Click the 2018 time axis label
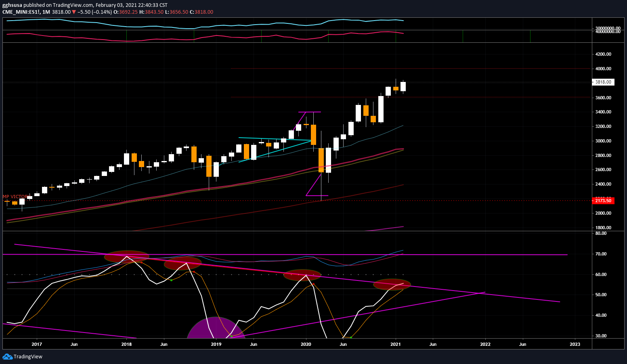This screenshot has width=627, height=364. coord(126,344)
